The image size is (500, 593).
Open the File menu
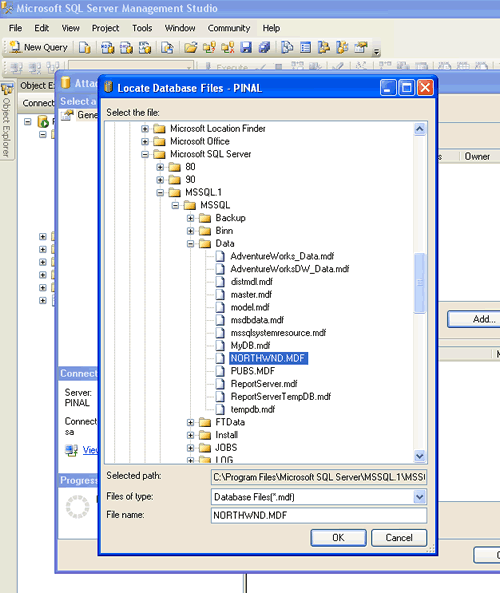click(16, 28)
